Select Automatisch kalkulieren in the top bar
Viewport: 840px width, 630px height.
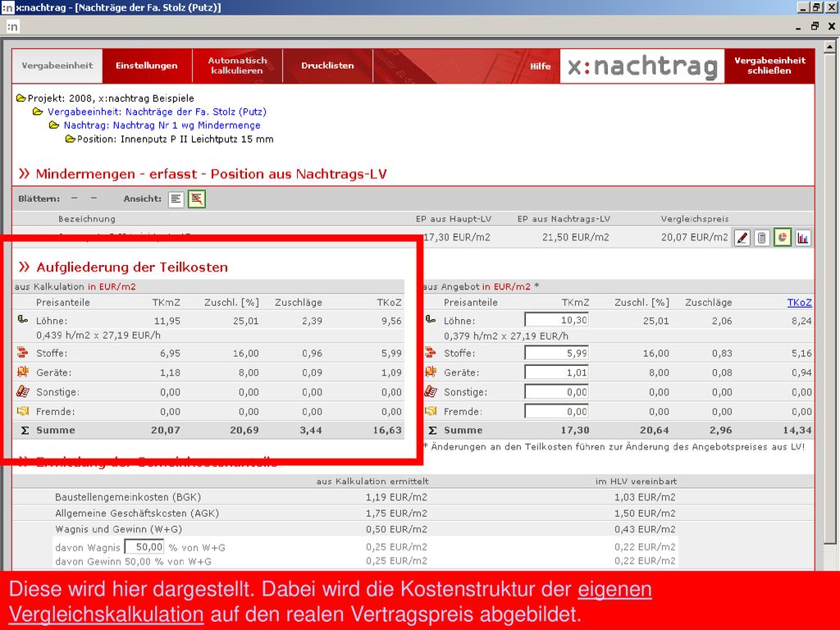237,66
